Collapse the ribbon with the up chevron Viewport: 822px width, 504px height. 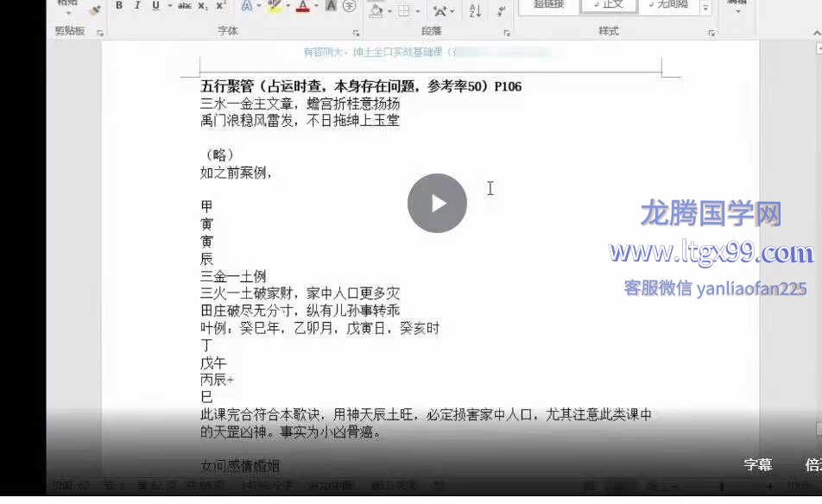817,33
